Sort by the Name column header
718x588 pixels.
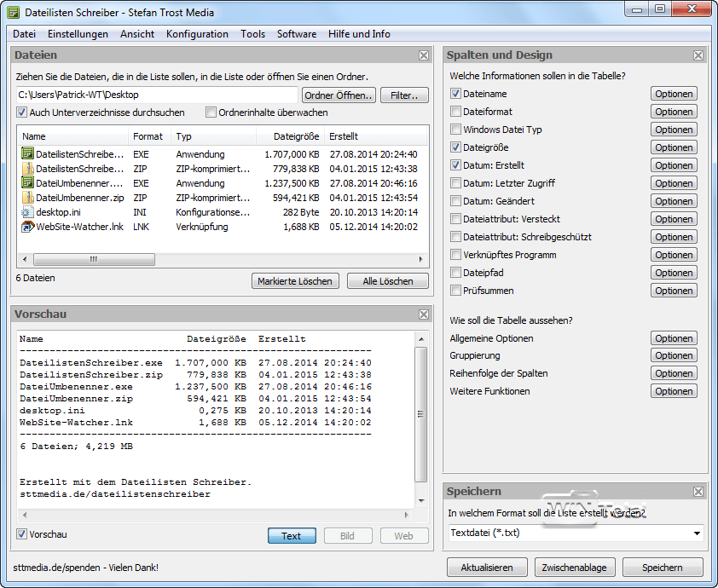(x=73, y=136)
